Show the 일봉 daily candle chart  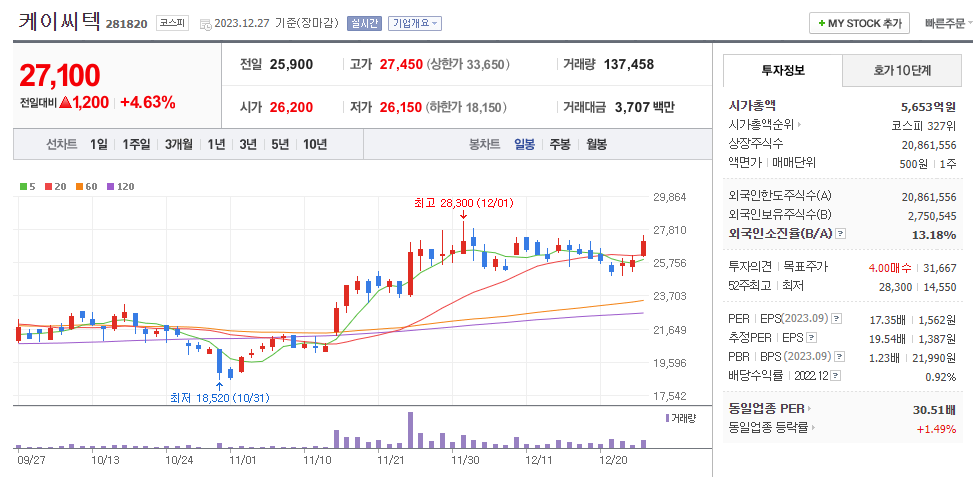tap(525, 145)
